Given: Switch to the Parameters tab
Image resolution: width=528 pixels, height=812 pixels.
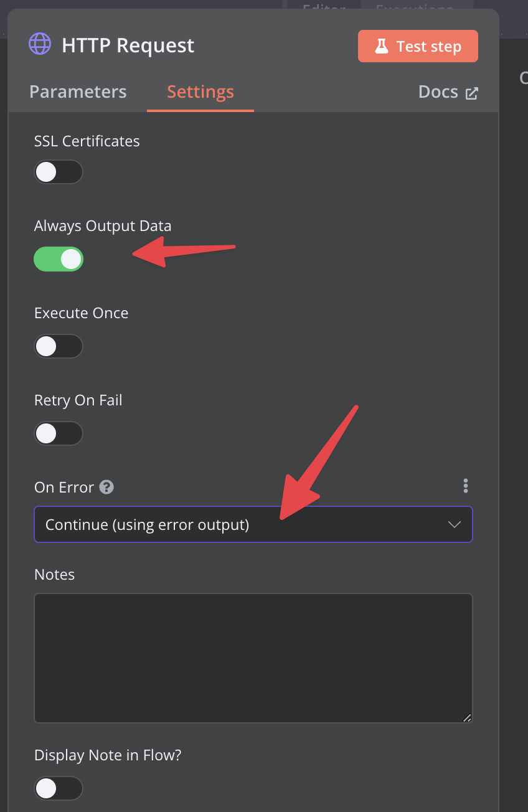Looking at the screenshot, I should 78,92.
